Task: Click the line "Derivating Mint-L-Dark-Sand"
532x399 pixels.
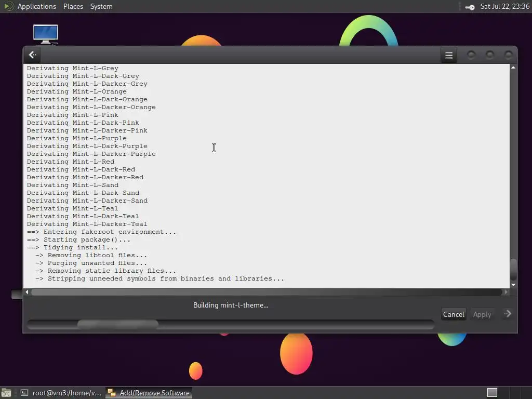Action: coord(83,193)
